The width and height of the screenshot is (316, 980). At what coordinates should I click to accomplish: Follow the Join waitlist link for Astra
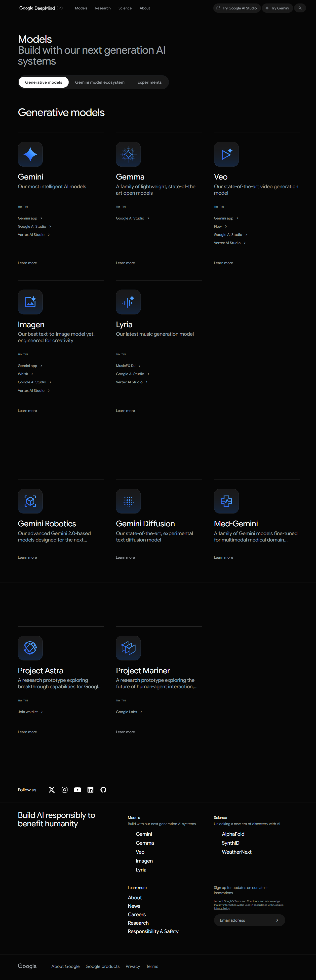[x=28, y=712]
